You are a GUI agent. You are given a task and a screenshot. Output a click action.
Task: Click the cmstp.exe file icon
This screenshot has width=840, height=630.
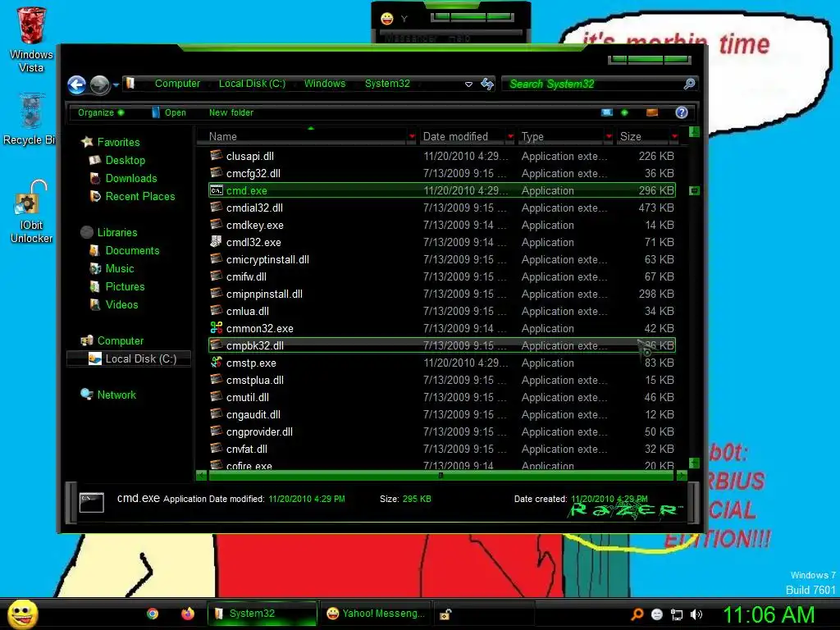coord(217,362)
